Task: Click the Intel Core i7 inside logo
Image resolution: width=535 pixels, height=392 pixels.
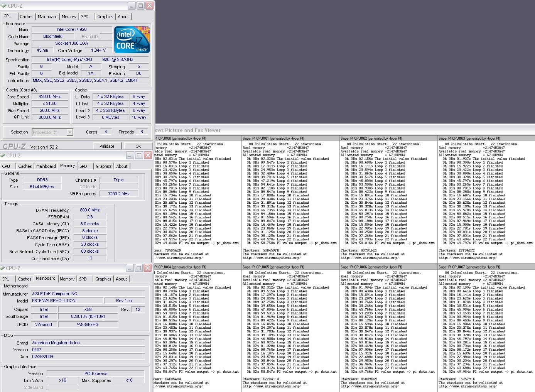Action: [x=132, y=40]
